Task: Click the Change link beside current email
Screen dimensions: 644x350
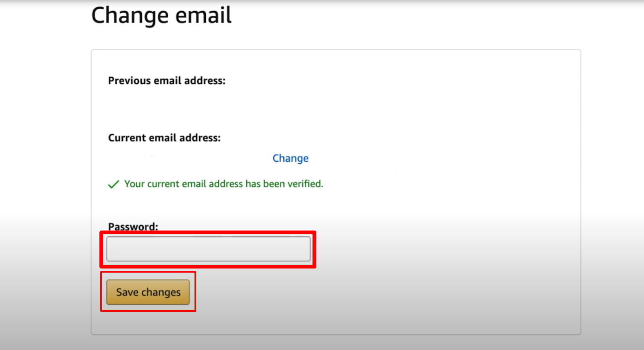Action: coord(291,158)
